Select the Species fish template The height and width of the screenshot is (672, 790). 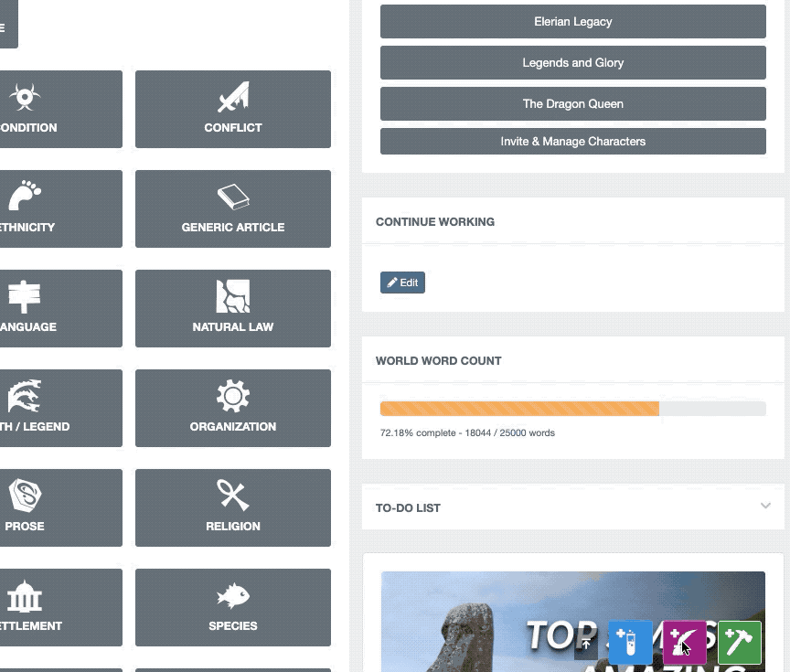[233, 607]
